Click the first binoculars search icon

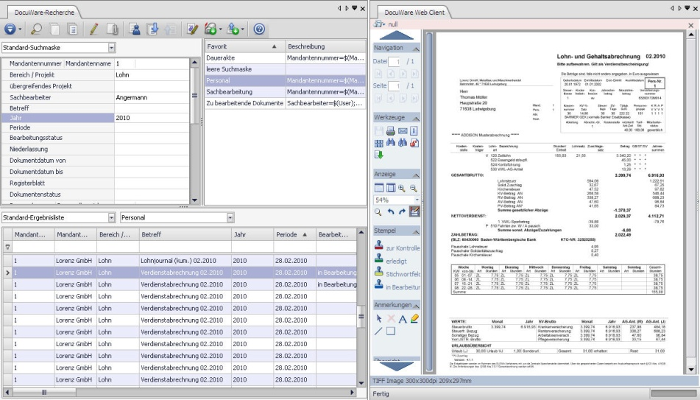click(390, 143)
